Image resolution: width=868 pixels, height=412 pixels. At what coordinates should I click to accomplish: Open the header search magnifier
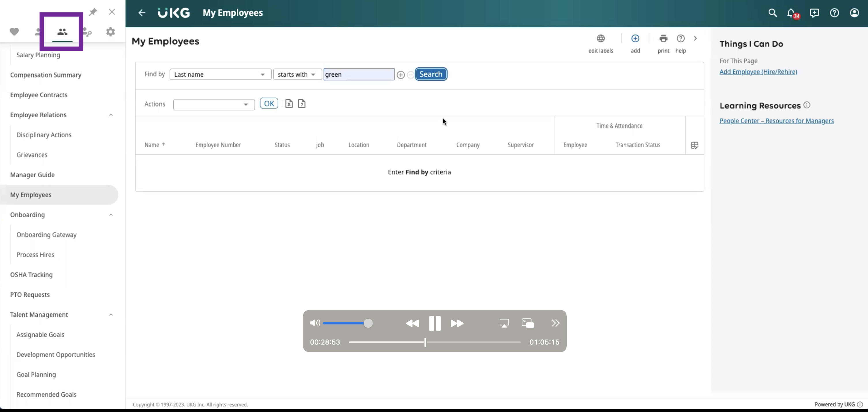773,13
